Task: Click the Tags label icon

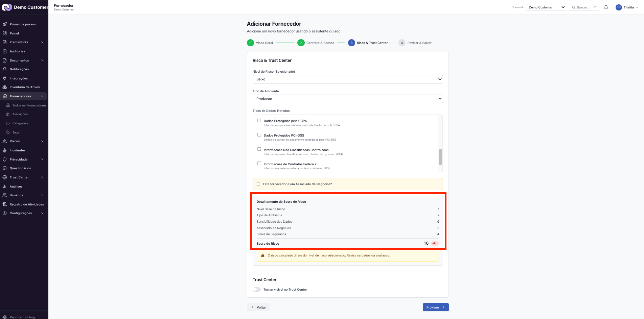Action: click(x=8, y=132)
